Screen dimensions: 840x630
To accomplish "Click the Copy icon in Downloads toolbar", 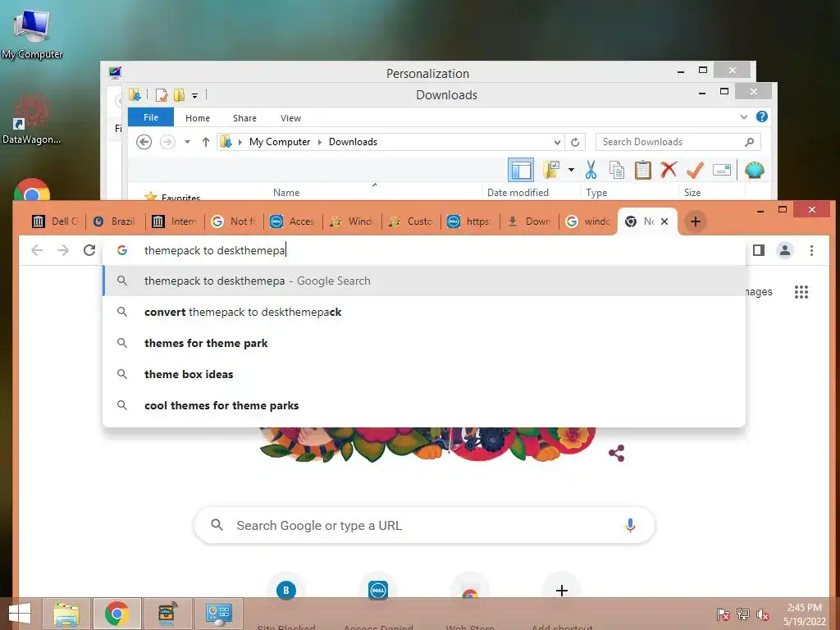I will click(617, 171).
